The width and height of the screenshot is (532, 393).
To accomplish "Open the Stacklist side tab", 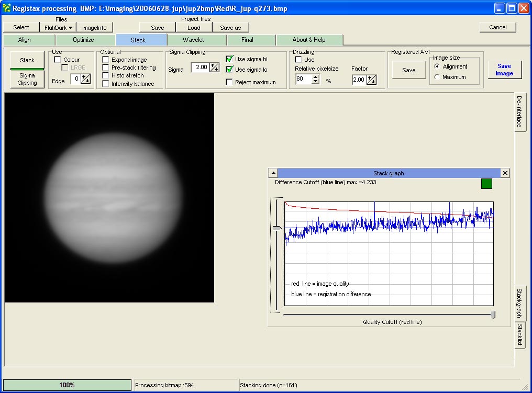I will (519, 335).
